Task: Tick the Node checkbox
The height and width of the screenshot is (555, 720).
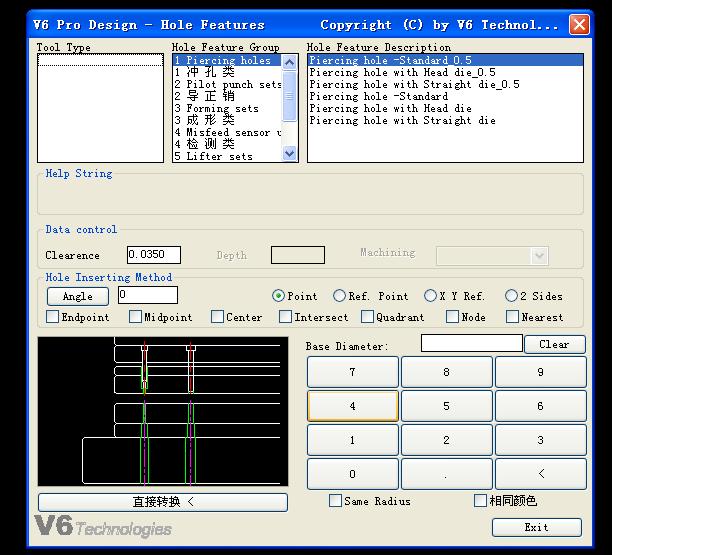Action: coord(452,317)
